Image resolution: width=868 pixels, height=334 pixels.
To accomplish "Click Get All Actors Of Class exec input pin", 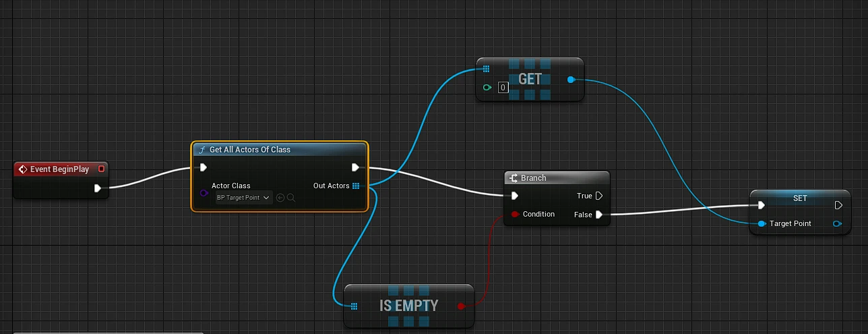I will 204,167.
